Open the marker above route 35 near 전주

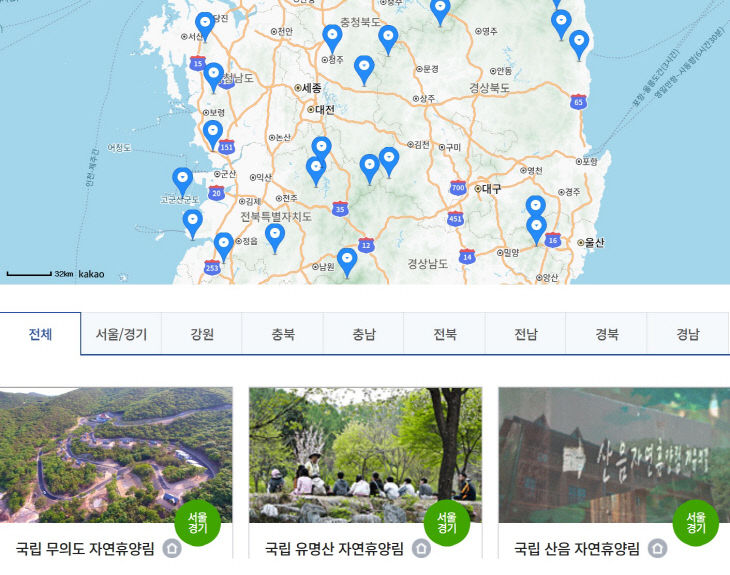coord(316,170)
